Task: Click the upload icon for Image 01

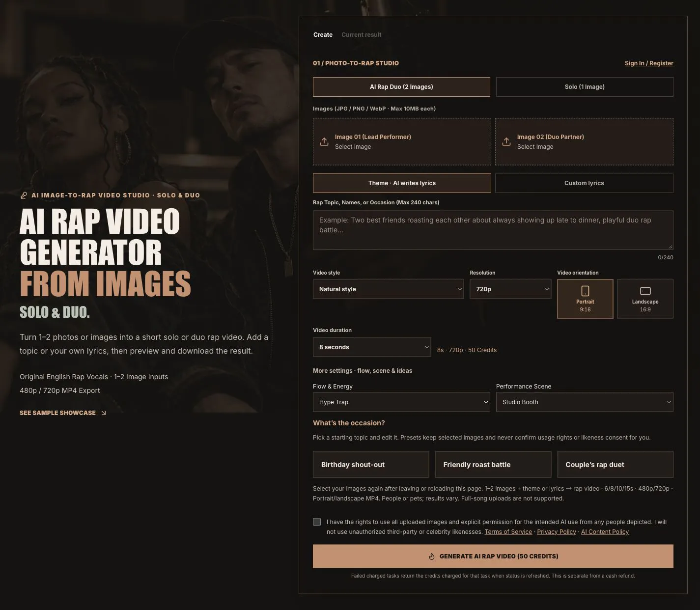Action: click(324, 141)
